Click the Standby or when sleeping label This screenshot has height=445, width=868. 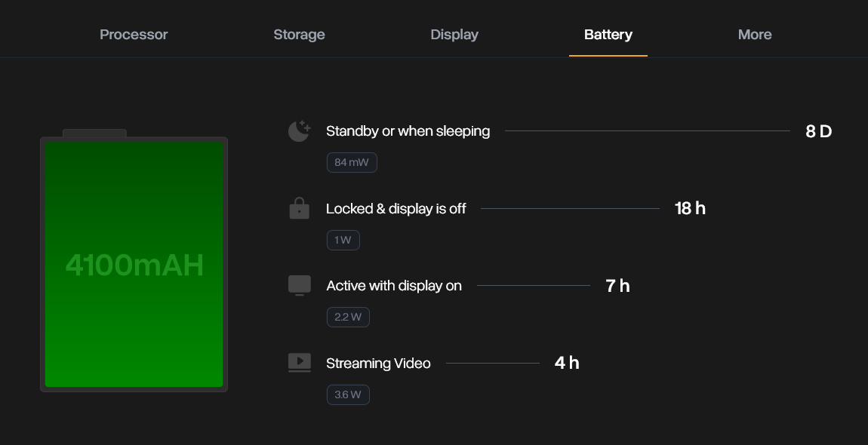[x=408, y=131]
